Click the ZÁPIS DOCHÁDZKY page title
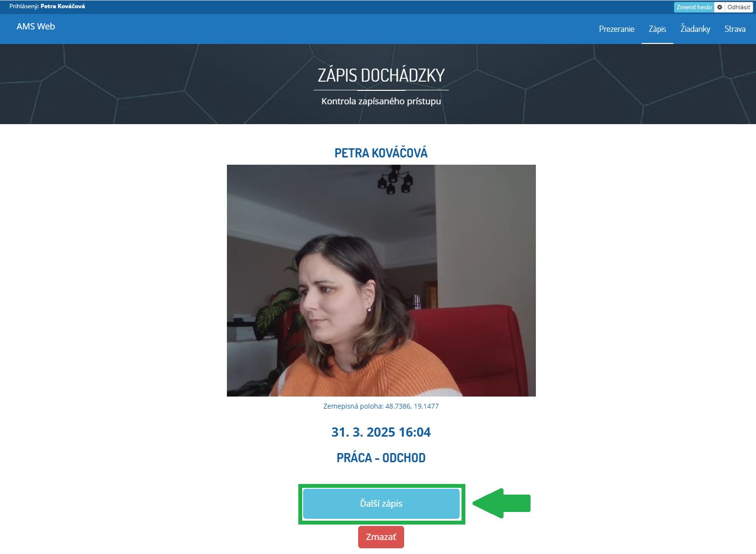Image resolution: width=756 pixels, height=554 pixels. click(381, 75)
